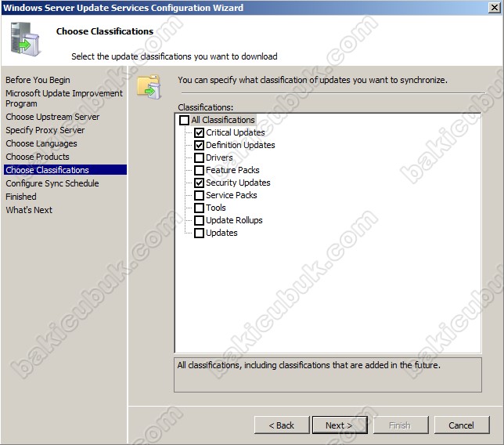Go back with the Back button

pyautogui.click(x=282, y=425)
